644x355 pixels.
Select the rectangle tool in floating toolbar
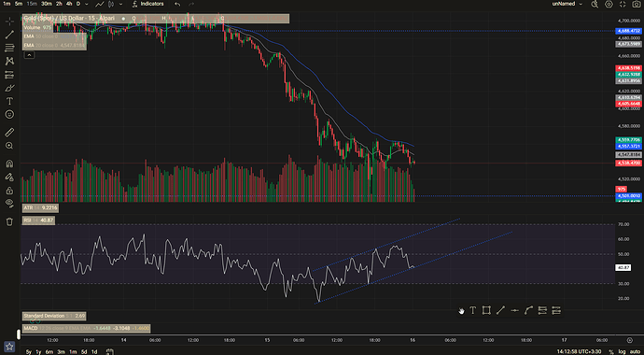(486, 310)
